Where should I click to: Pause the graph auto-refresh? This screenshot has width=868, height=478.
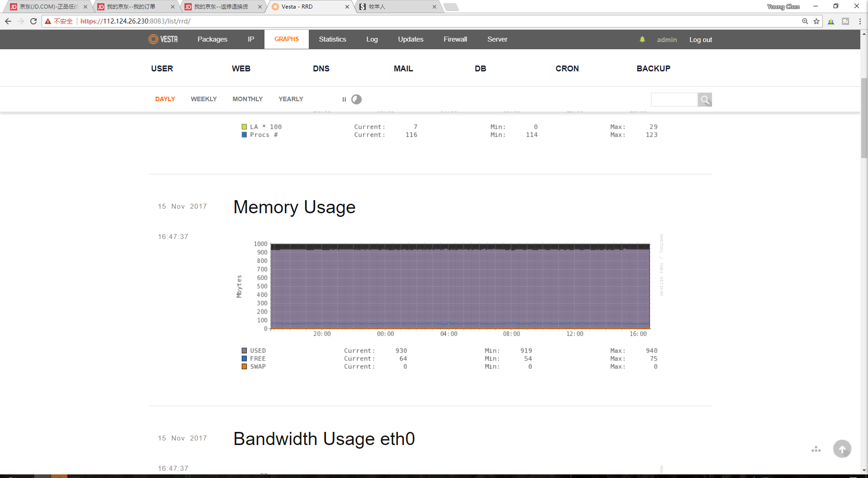click(x=344, y=99)
